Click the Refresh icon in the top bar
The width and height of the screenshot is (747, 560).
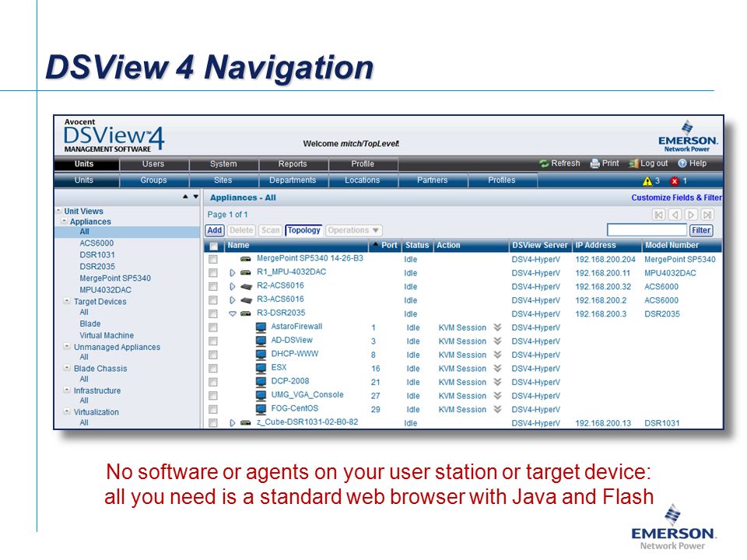[544, 163]
